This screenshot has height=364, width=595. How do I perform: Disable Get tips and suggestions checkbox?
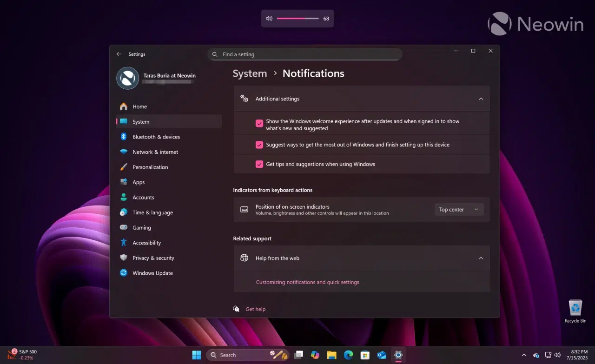pos(259,164)
